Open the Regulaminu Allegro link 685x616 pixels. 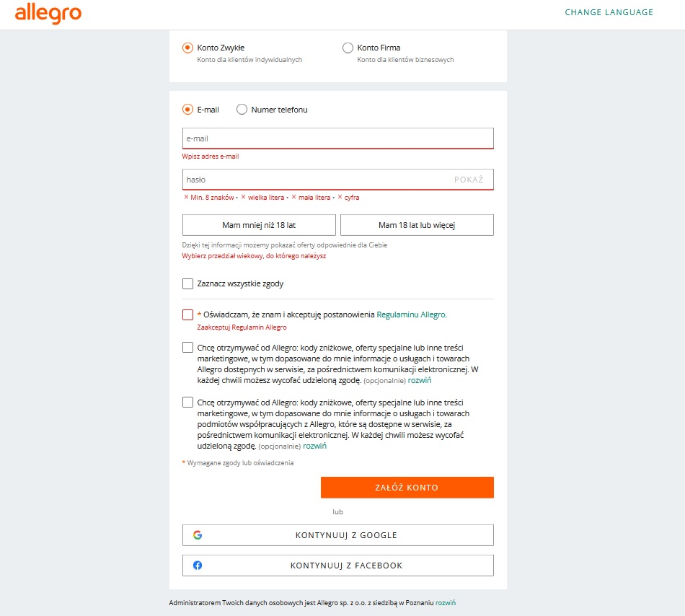tap(412, 314)
